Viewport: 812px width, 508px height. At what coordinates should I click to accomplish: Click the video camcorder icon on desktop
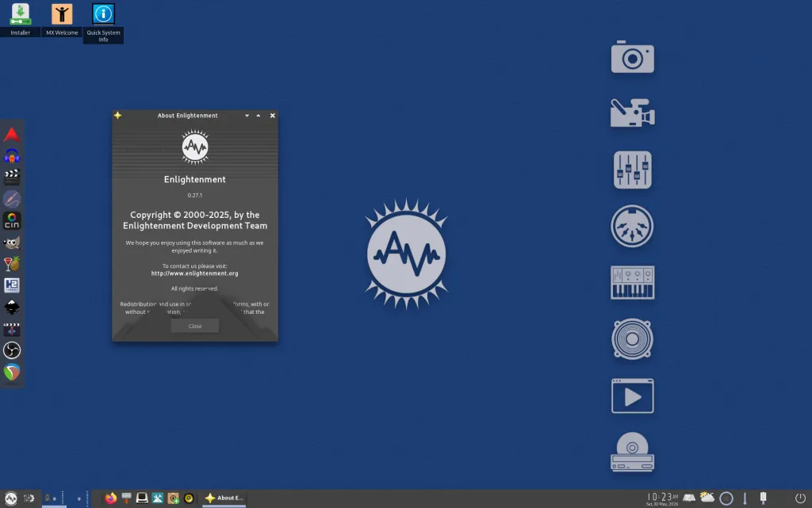632,113
